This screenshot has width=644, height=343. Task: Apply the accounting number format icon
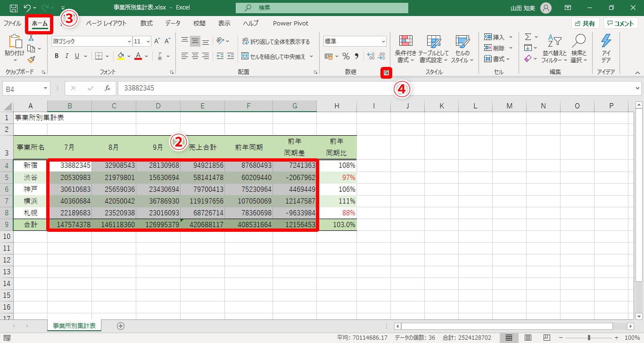click(329, 57)
